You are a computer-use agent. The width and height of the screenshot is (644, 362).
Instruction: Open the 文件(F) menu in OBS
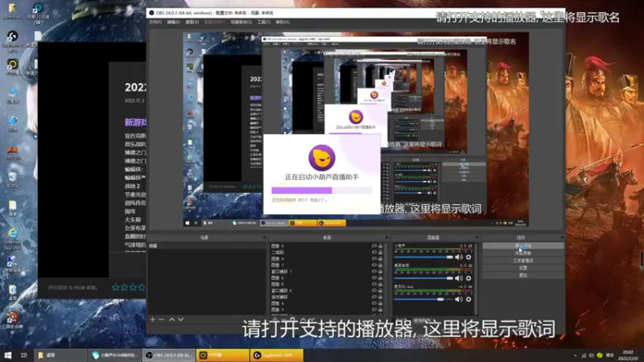coord(155,22)
